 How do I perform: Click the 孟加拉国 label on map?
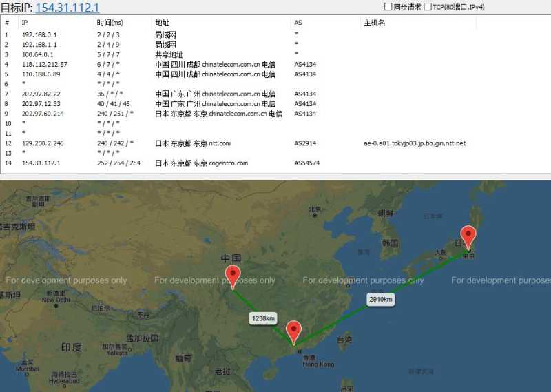pyautogui.click(x=142, y=338)
